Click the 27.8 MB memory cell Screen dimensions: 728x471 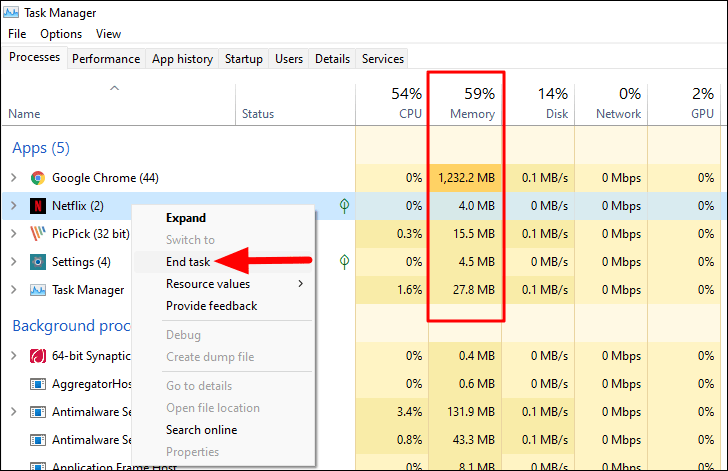465,290
